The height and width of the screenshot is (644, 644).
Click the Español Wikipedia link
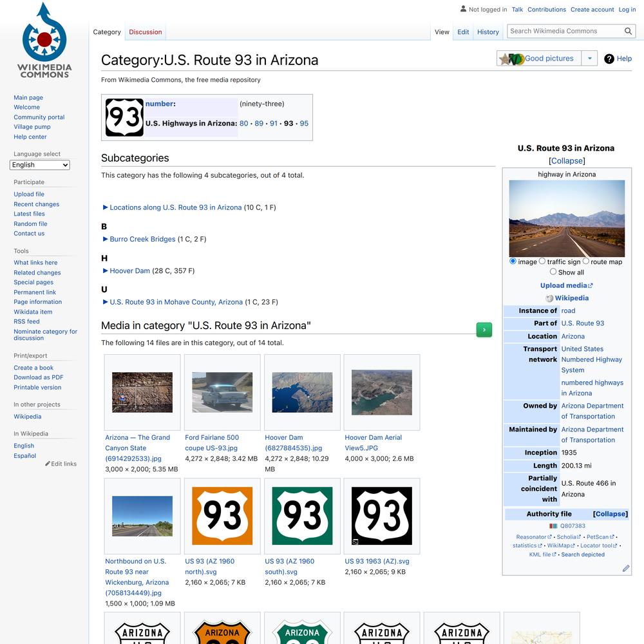point(24,456)
